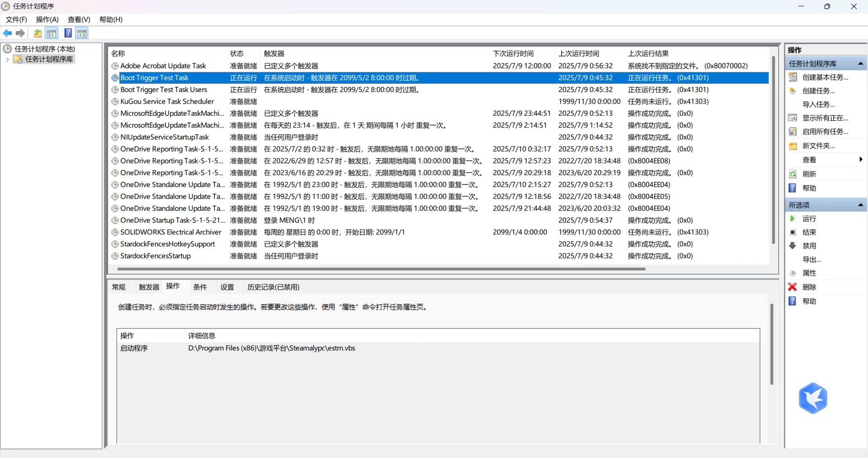Click the task list horizontal scrollbar
This screenshot has height=458, width=868.
coord(381,269)
